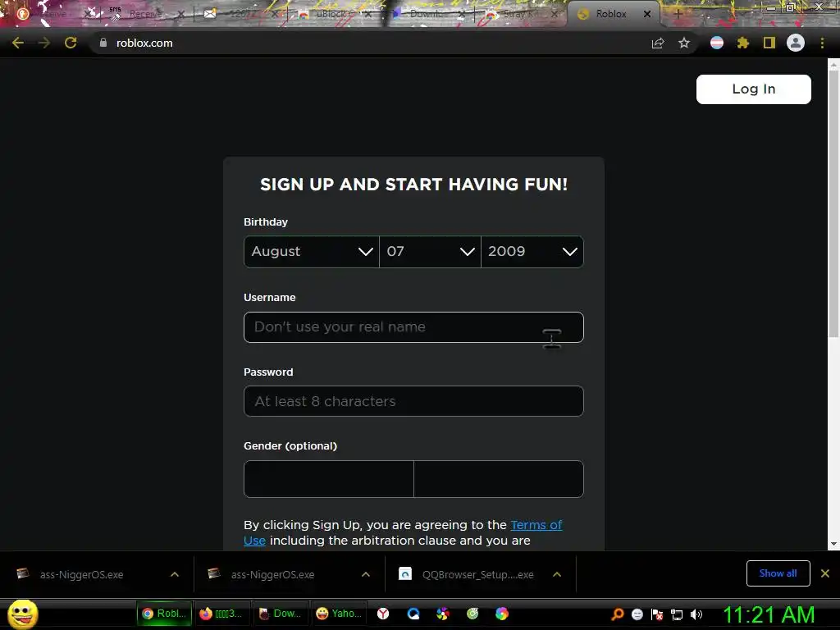This screenshot has width=840, height=630.
Task: Expand the 2009 birthday year dropdown
Action: (532, 251)
